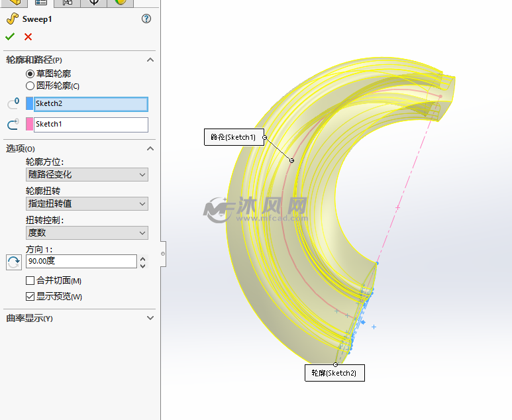This screenshot has width=512, height=420.
Task: Enable the 合并切面(M) checkbox
Action: click(30, 280)
